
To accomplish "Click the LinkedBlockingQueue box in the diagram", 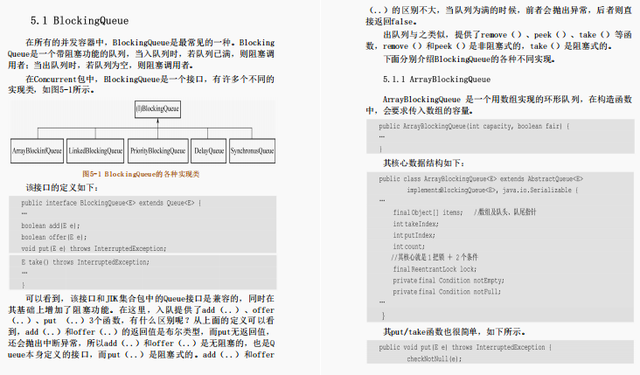I will click(x=96, y=151).
